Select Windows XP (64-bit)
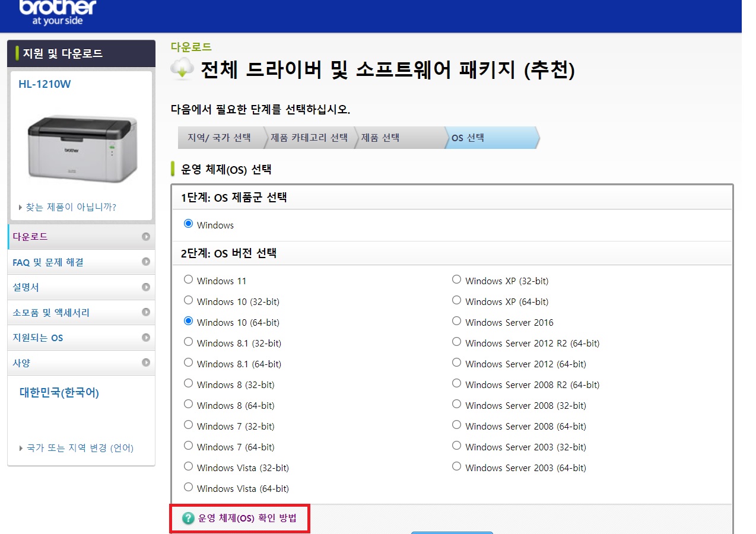The height and width of the screenshot is (534, 756). (456, 300)
